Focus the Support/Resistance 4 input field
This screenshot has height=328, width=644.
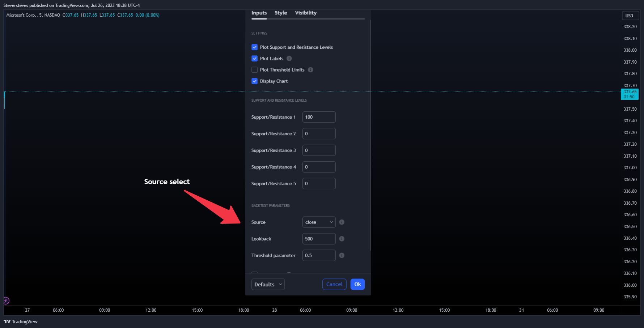click(319, 167)
